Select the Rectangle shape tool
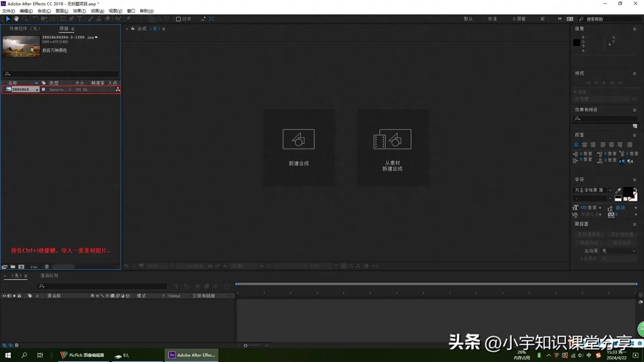644x362 pixels. 63,19
